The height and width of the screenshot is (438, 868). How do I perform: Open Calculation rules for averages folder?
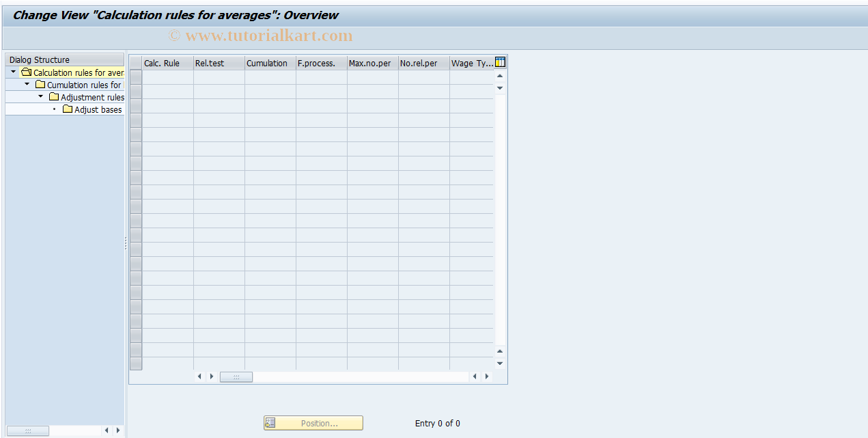click(x=72, y=72)
